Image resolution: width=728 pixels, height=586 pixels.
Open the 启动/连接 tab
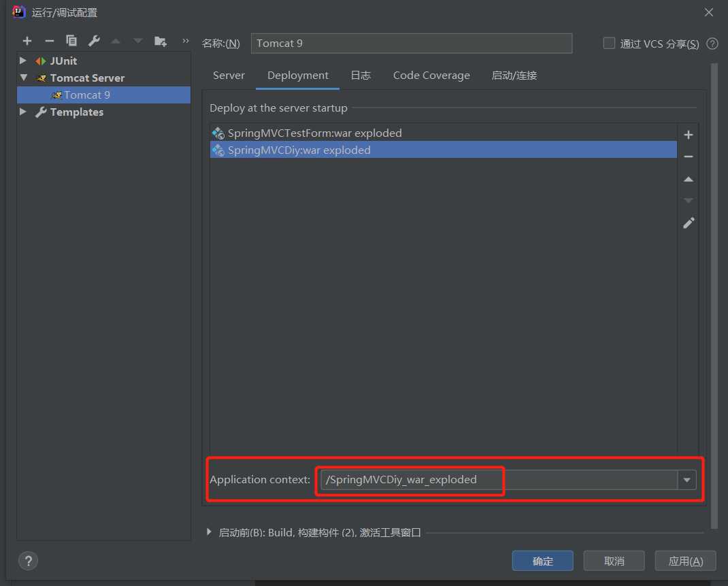tap(514, 76)
